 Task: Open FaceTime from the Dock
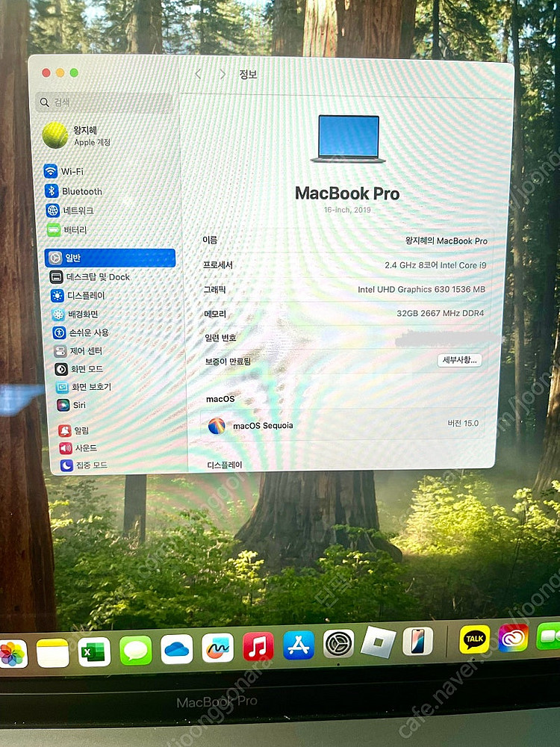548,636
